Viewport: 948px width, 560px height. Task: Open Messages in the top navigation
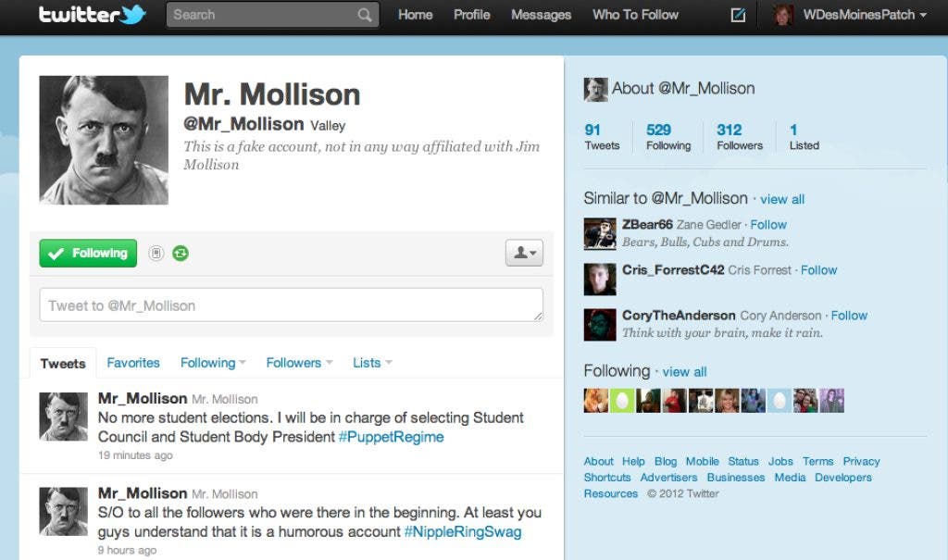(541, 15)
